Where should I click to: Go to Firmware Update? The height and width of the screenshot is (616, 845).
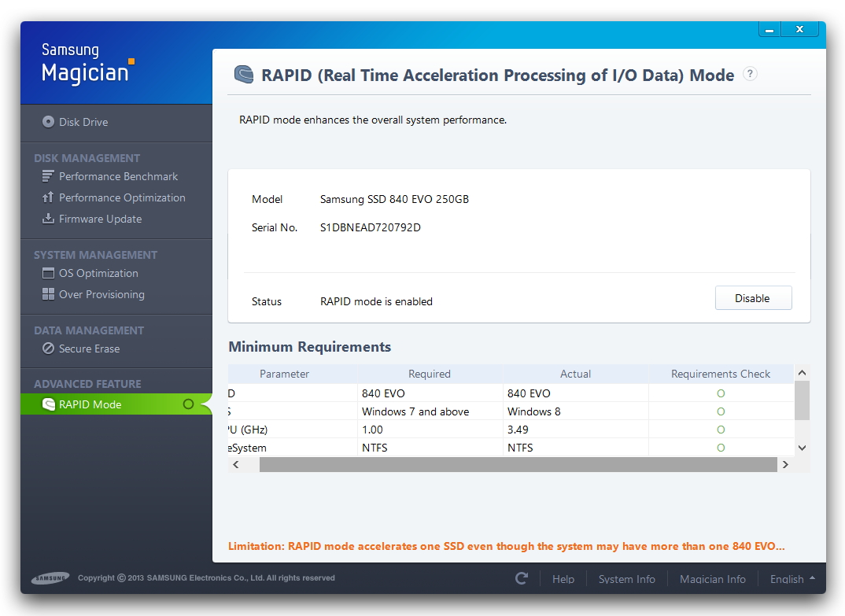(x=100, y=219)
